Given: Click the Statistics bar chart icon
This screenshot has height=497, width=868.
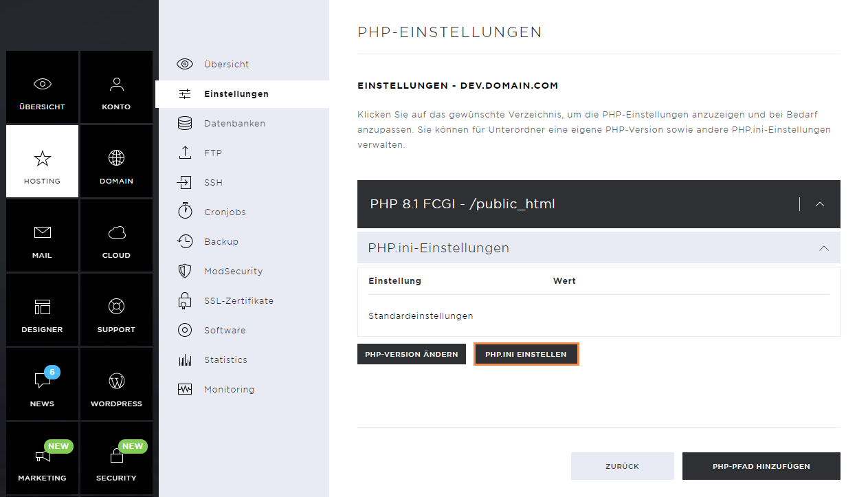Looking at the screenshot, I should [x=185, y=360].
